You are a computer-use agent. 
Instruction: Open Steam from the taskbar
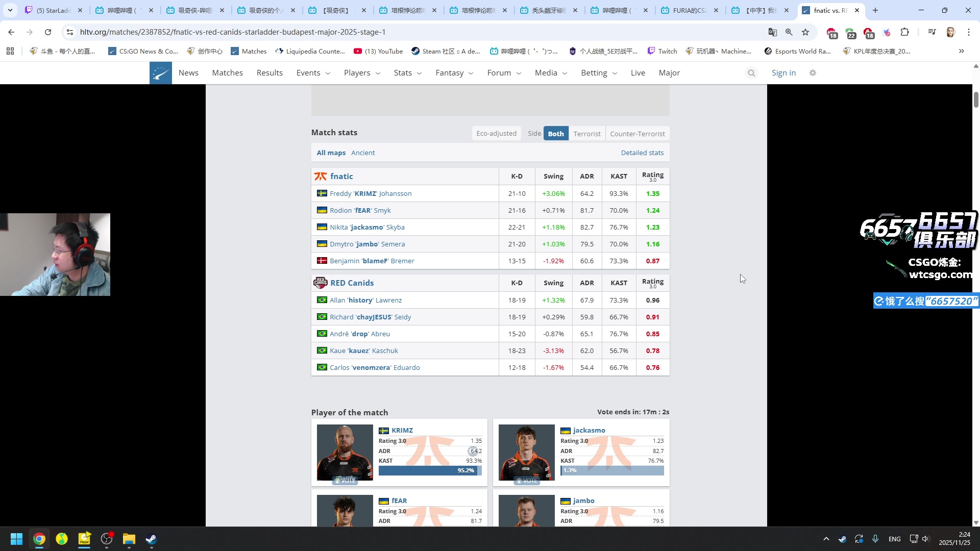(151, 539)
